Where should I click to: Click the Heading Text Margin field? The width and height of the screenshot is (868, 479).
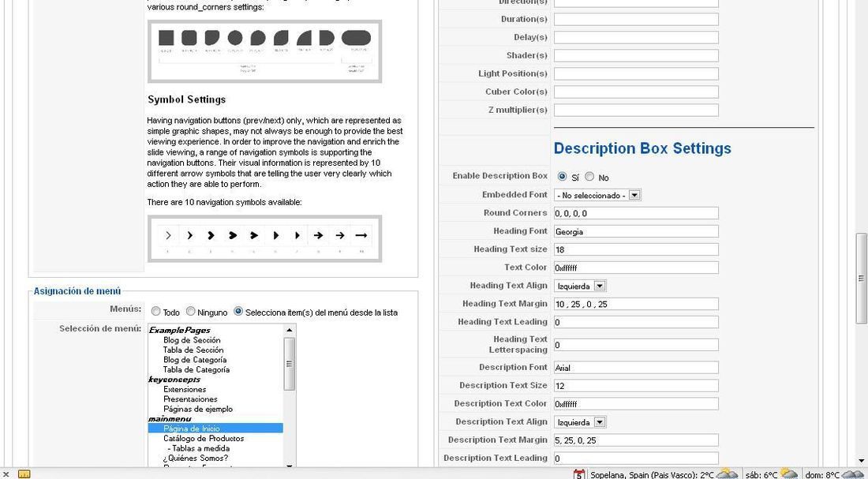pos(636,304)
